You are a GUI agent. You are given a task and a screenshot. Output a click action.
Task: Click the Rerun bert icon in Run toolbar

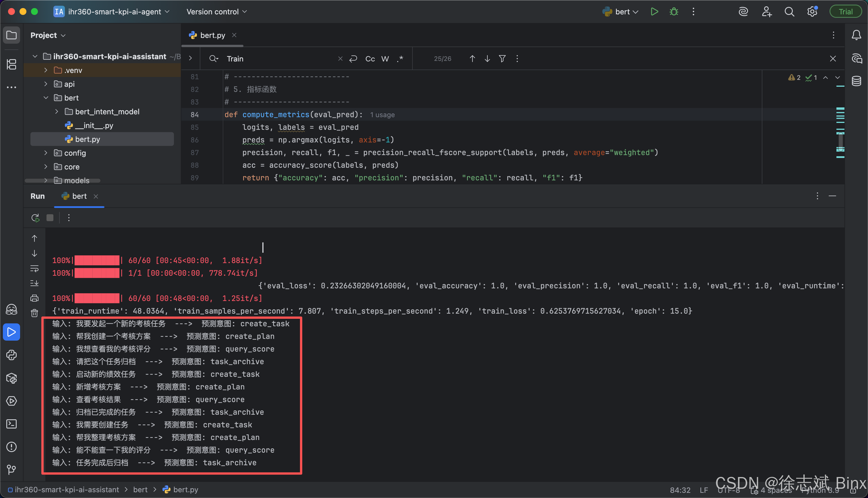click(35, 218)
